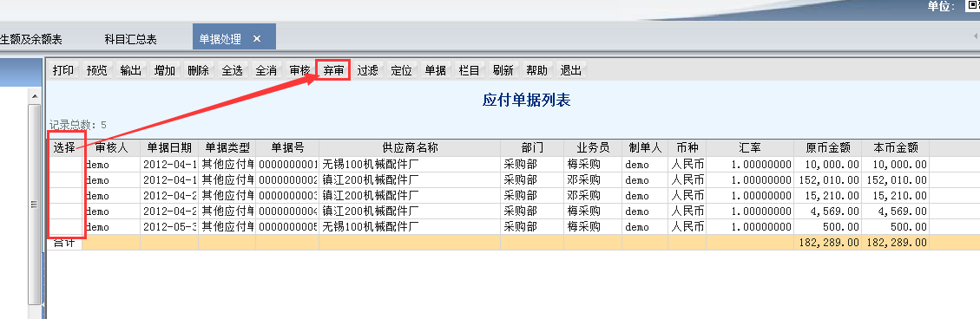Click the 业务员 column header

point(593,148)
